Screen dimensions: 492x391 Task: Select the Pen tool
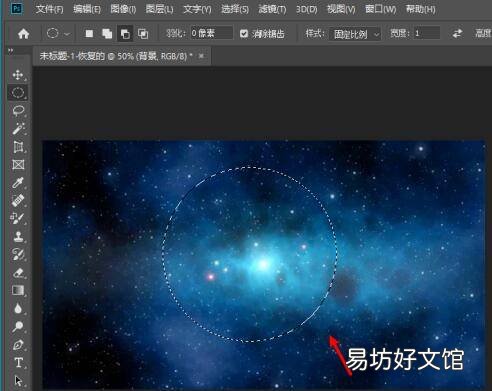(x=18, y=344)
